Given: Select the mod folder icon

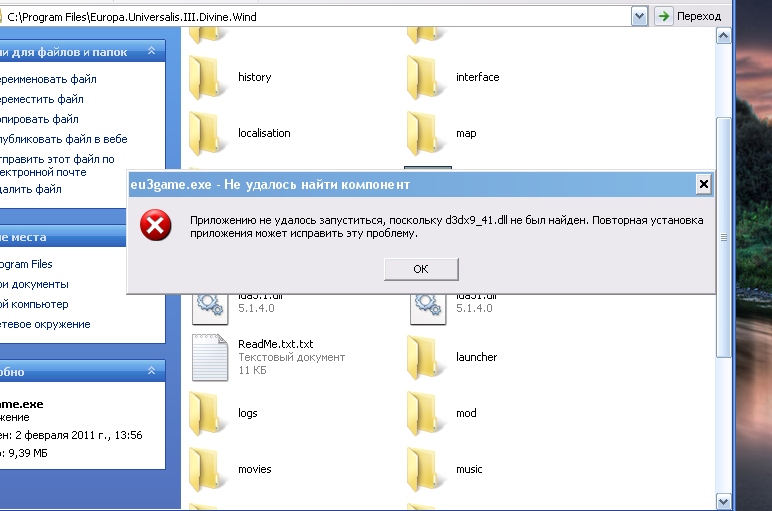Looking at the screenshot, I should coord(425,414).
